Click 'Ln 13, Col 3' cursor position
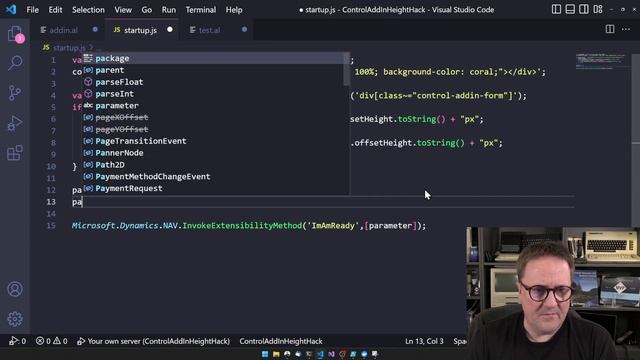Viewport: 640px width, 360px height. [x=424, y=341]
